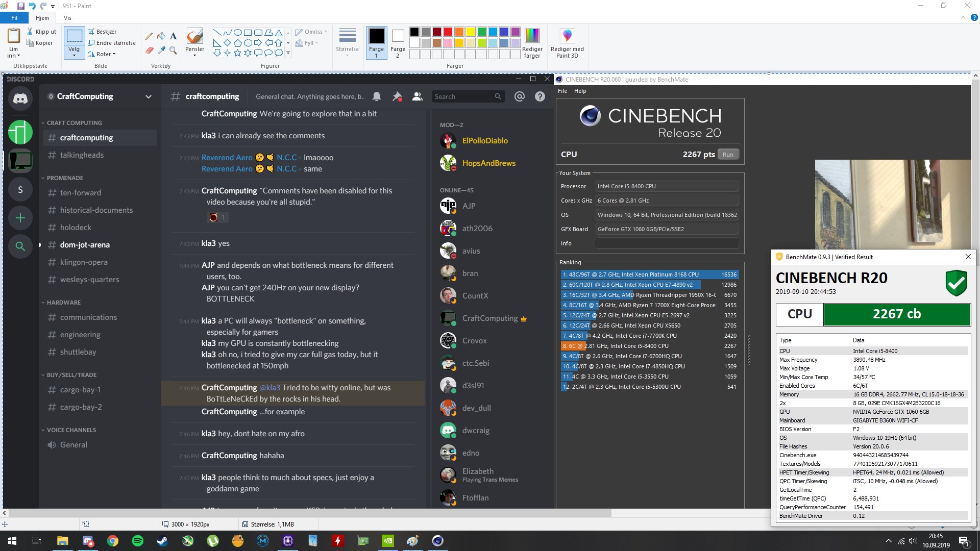Click the Pensler brush icon
This screenshot has width=980, height=551.
194,36
